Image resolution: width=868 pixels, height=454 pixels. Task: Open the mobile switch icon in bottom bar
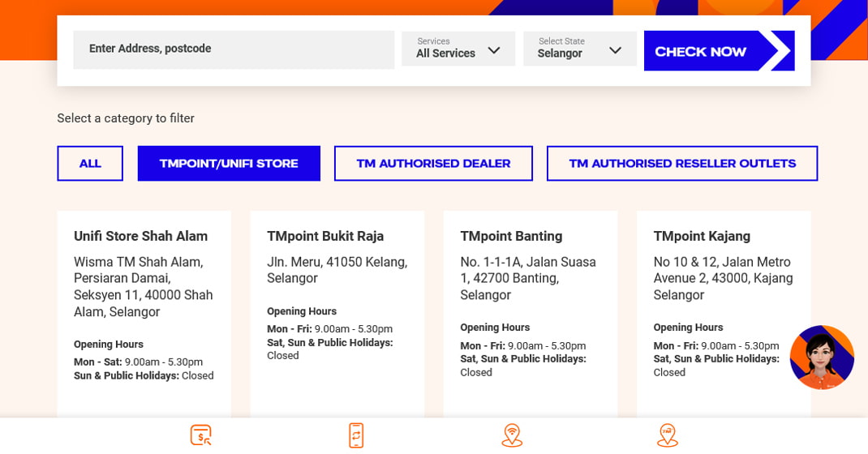(x=356, y=435)
